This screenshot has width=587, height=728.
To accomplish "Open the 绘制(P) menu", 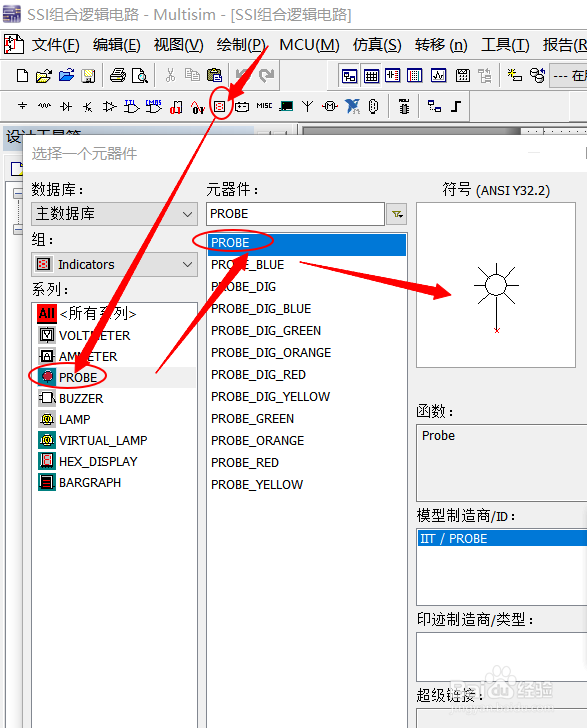I will [x=241, y=45].
